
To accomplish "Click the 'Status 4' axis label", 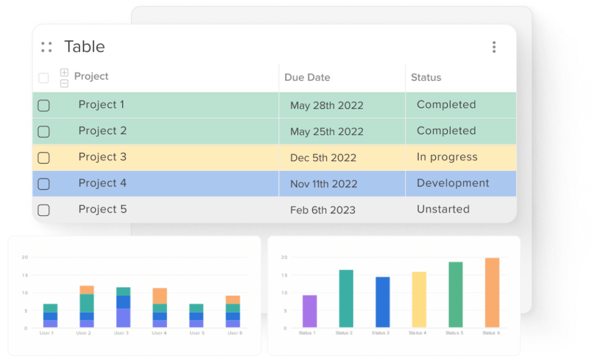I will pyautogui.click(x=417, y=333).
